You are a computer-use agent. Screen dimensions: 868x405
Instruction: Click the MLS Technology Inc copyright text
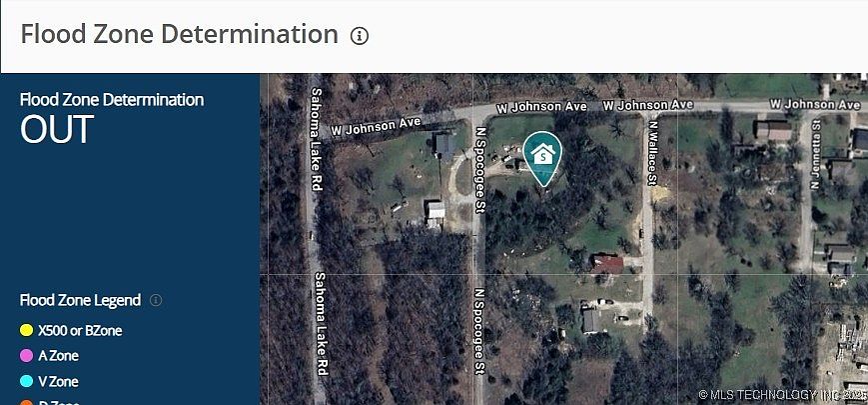pos(783,394)
